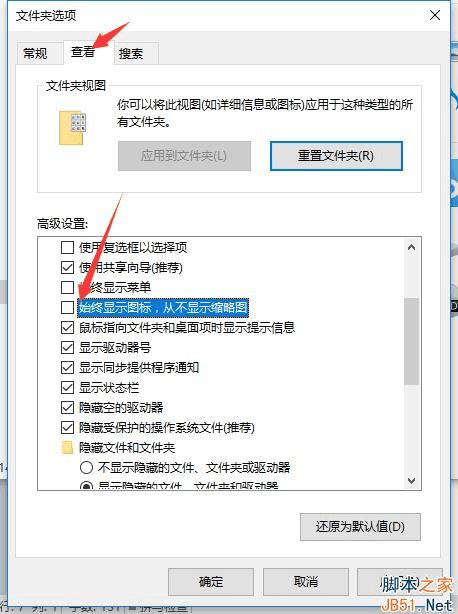Close the 文件夹选项 dialog with X
Image resolution: width=458 pixels, height=614 pixels.
pyautogui.click(x=435, y=15)
